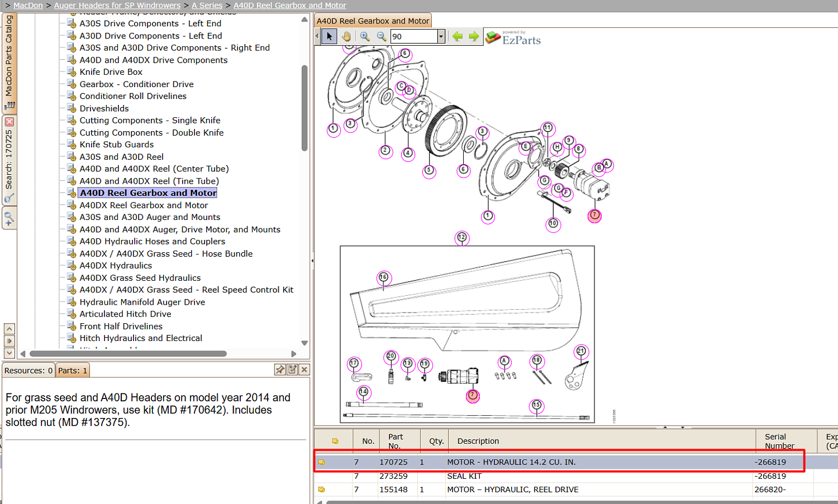This screenshot has height=504, width=838.
Task: Pin the notes panel
Action: [280, 369]
